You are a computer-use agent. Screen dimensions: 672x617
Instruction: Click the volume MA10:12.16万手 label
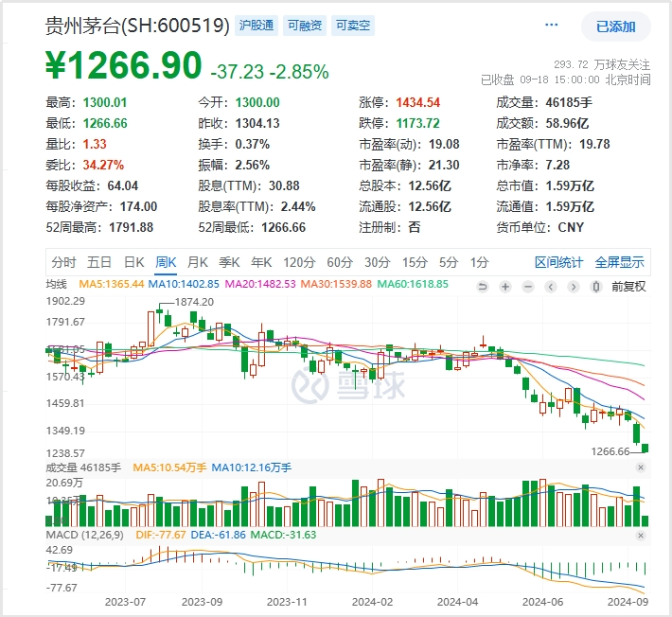pos(251,467)
